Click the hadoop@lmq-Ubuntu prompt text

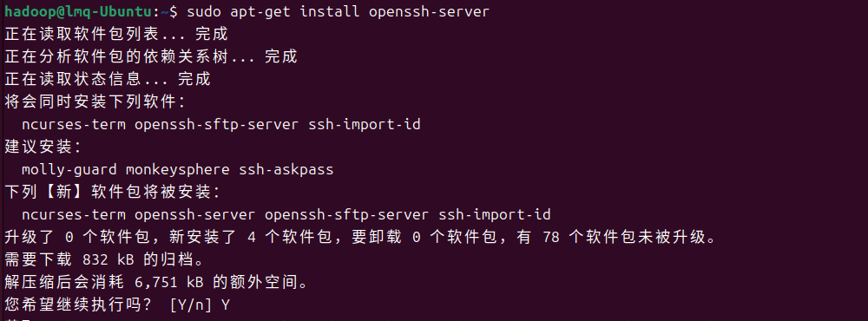pyautogui.click(x=78, y=11)
